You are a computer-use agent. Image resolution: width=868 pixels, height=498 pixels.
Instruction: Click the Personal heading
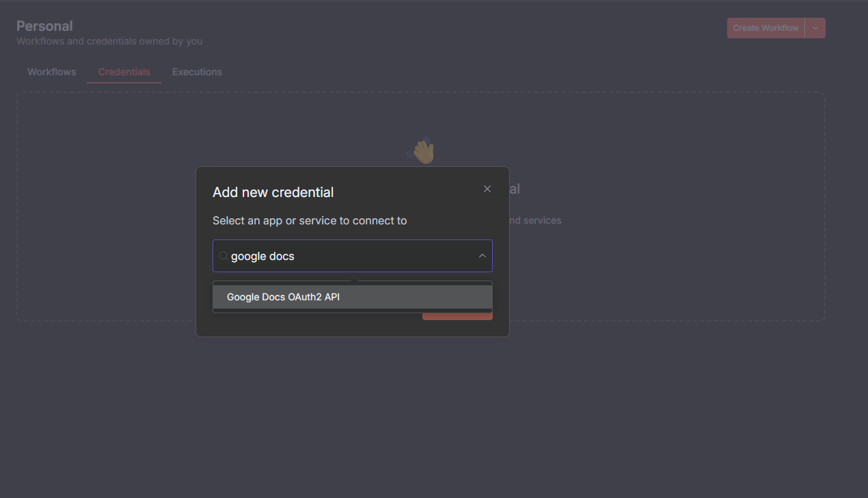[44, 26]
